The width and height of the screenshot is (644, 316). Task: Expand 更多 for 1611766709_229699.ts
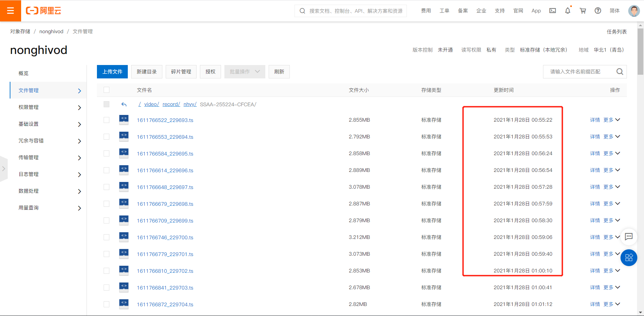pos(612,220)
